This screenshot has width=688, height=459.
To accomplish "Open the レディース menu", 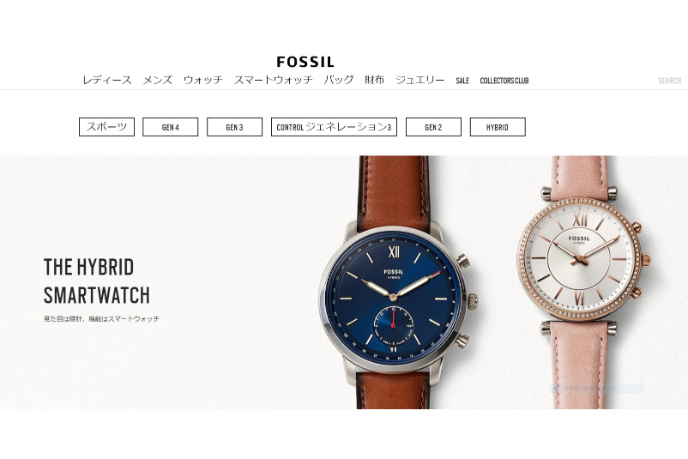I will (107, 80).
